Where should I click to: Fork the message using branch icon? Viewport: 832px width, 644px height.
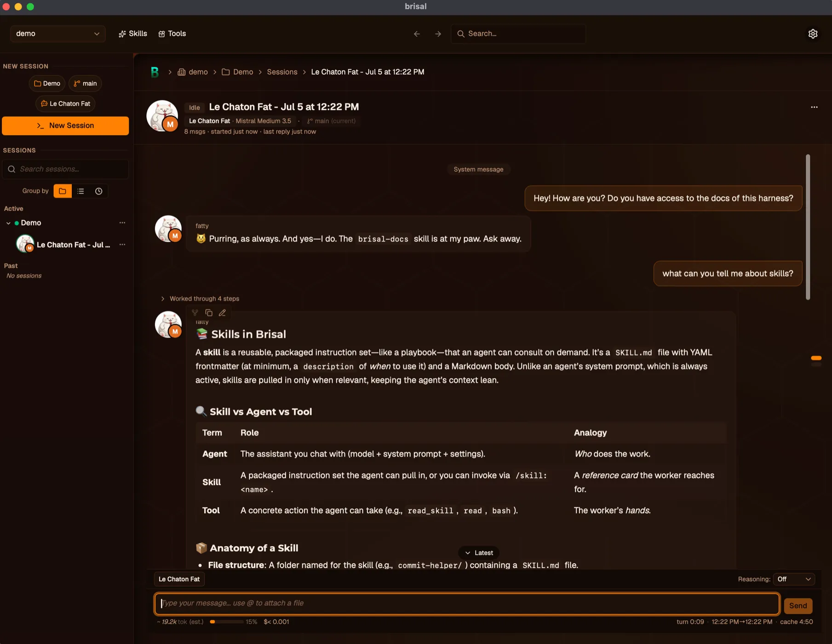point(195,313)
